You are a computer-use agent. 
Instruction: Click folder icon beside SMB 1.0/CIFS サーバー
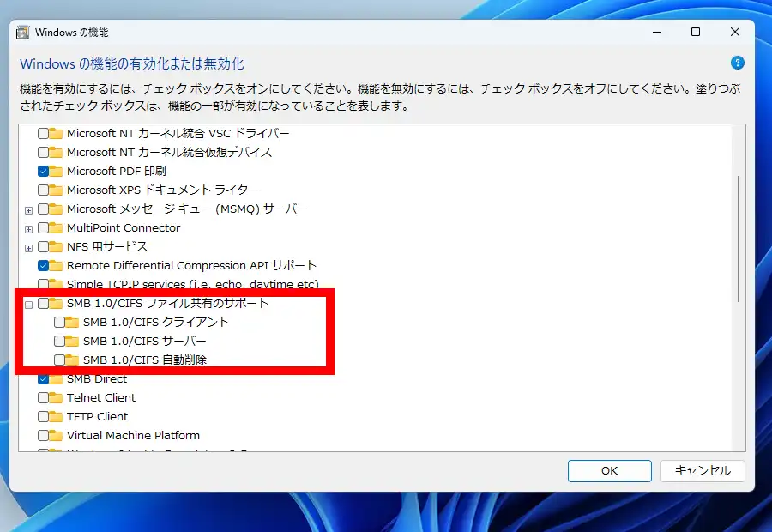click(72, 342)
